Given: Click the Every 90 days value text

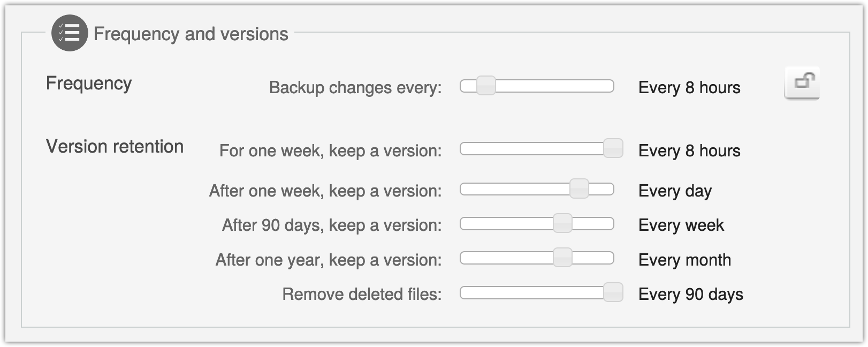Looking at the screenshot, I should tap(691, 294).
